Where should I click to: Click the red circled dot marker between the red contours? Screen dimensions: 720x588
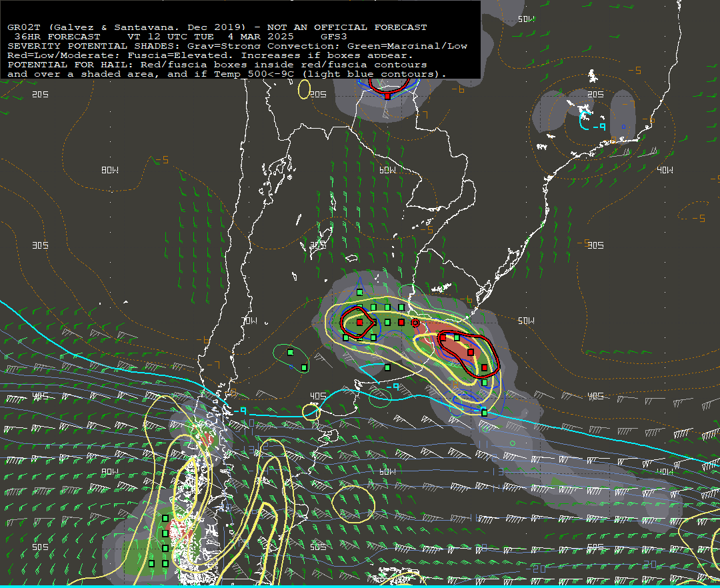[x=415, y=323]
